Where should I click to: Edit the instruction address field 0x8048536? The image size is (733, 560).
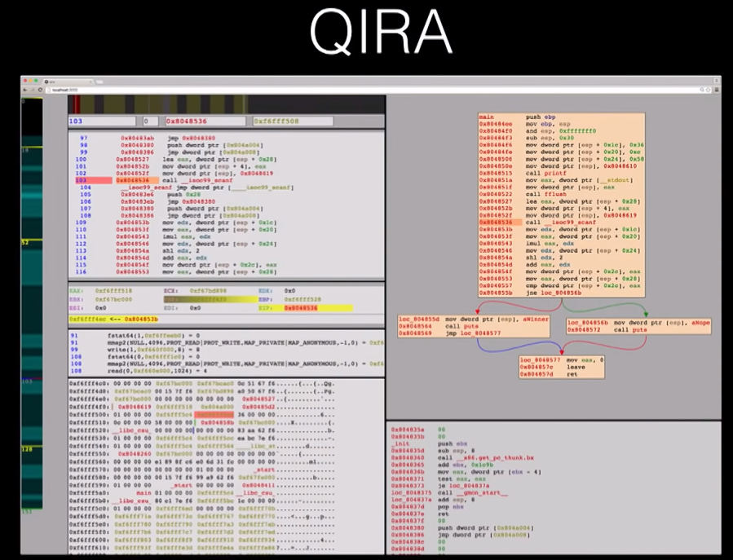coord(205,121)
